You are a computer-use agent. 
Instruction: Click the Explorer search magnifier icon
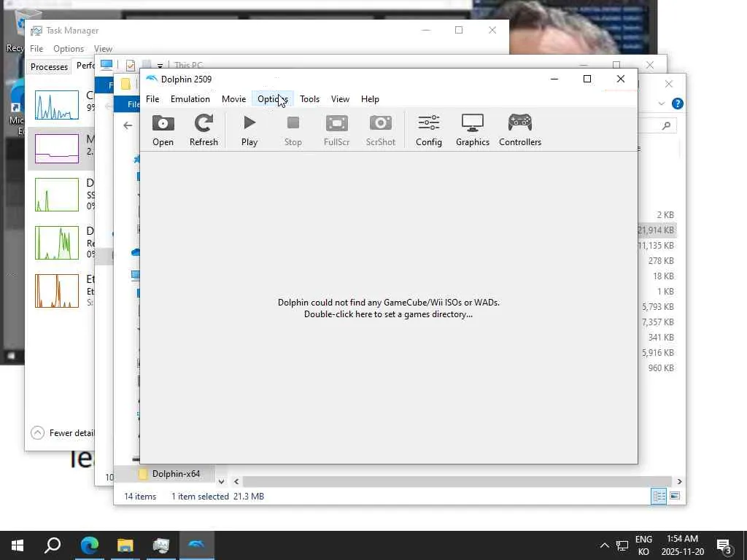pos(667,125)
